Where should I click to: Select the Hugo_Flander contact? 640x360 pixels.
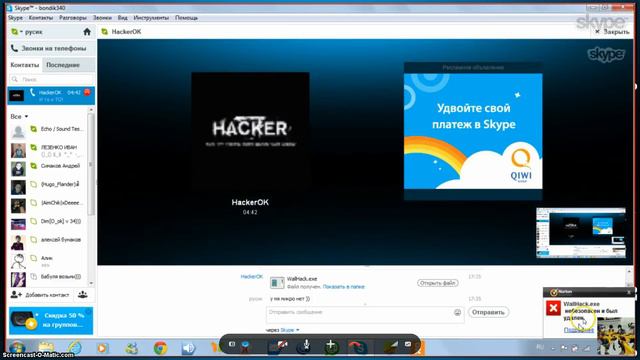(x=48, y=187)
